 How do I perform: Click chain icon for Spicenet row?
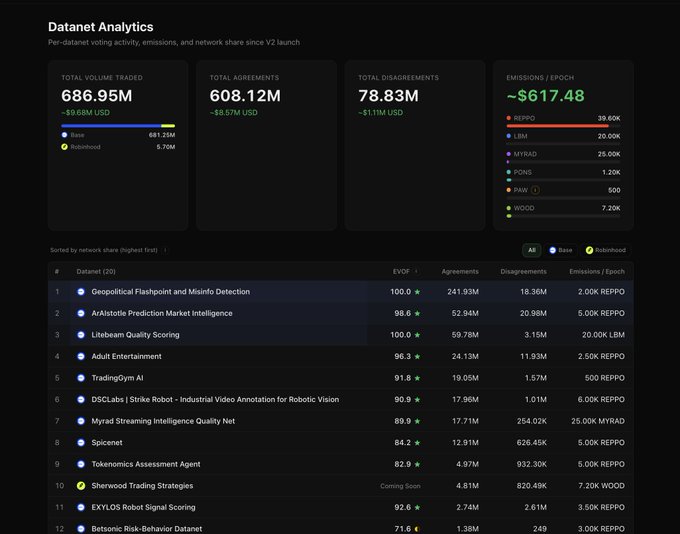pos(81,442)
